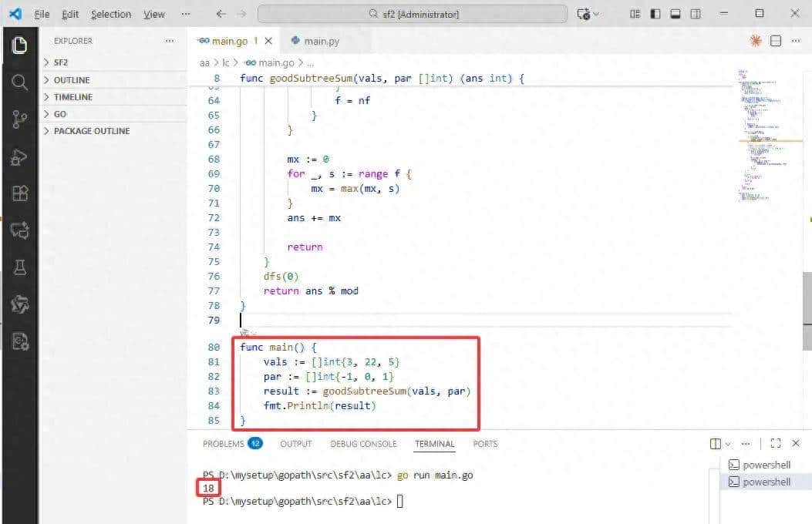812x524 pixels.
Task: Click the editor vertical scrollbar thumb
Action: tap(807, 311)
